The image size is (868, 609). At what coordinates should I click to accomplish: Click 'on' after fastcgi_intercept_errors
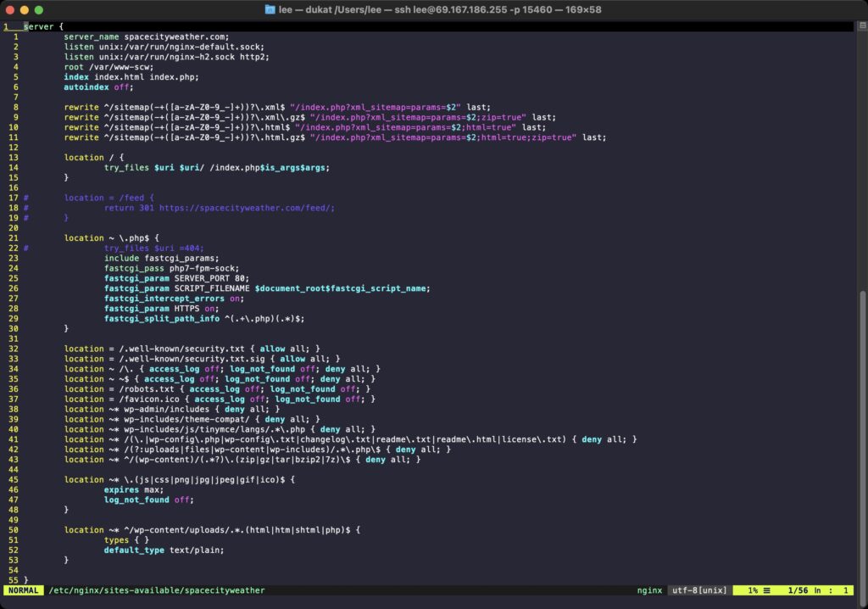[236, 298]
